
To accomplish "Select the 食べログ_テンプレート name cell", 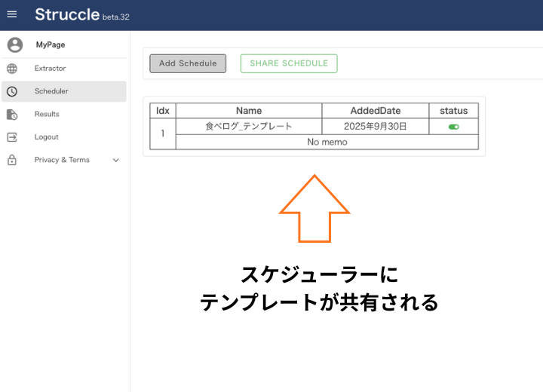I will [x=249, y=127].
